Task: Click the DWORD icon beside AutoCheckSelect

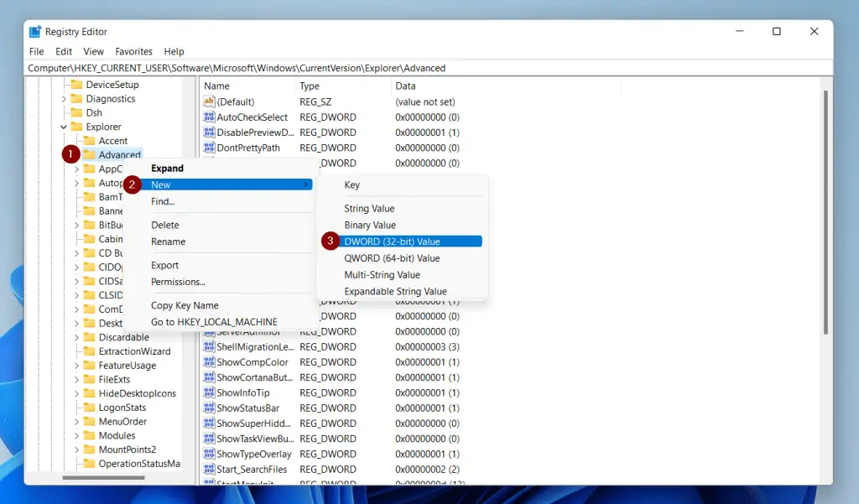Action: tap(207, 117)
